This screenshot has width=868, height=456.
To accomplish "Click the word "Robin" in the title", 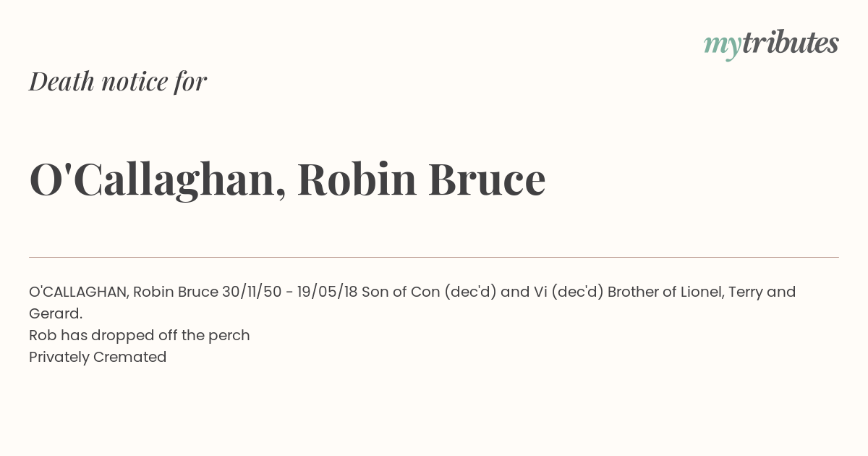I will (357, 179).
